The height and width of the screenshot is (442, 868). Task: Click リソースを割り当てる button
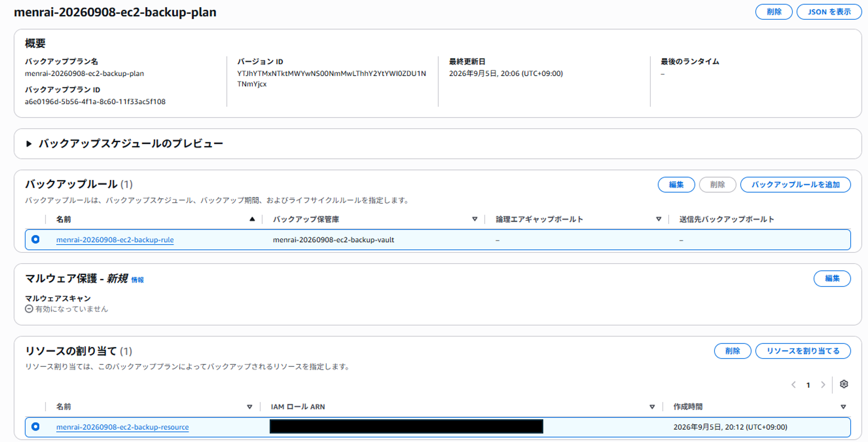pos(803,351)
